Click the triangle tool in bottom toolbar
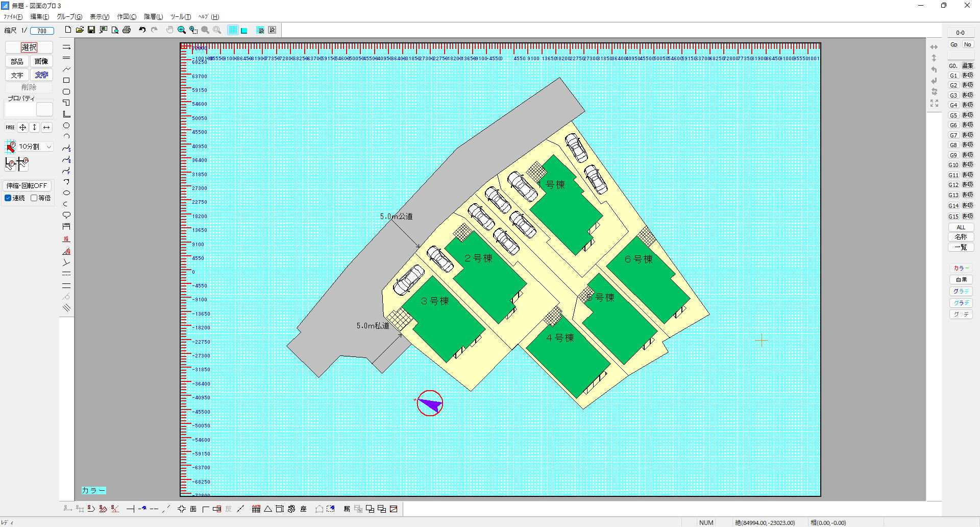Viewport: 980px width, 527px height. coord(268,509)
